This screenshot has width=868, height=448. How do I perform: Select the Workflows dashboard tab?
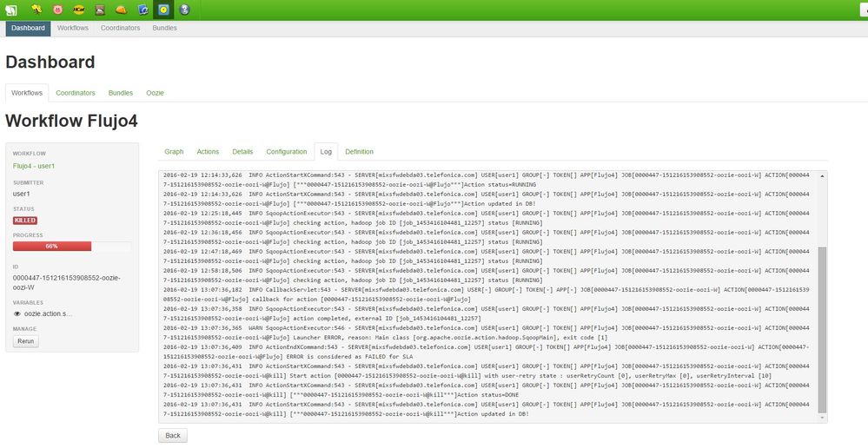tap(27, 93)
